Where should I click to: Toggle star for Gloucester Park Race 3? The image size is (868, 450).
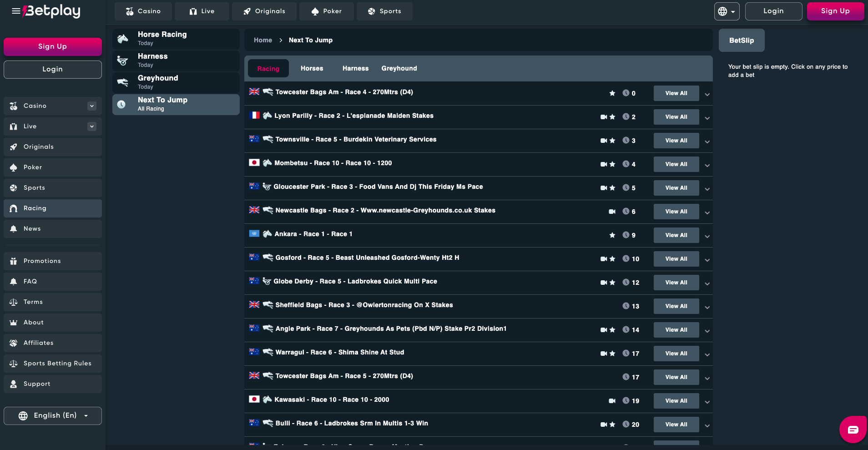pyautogui.click(x=612, y=188)
